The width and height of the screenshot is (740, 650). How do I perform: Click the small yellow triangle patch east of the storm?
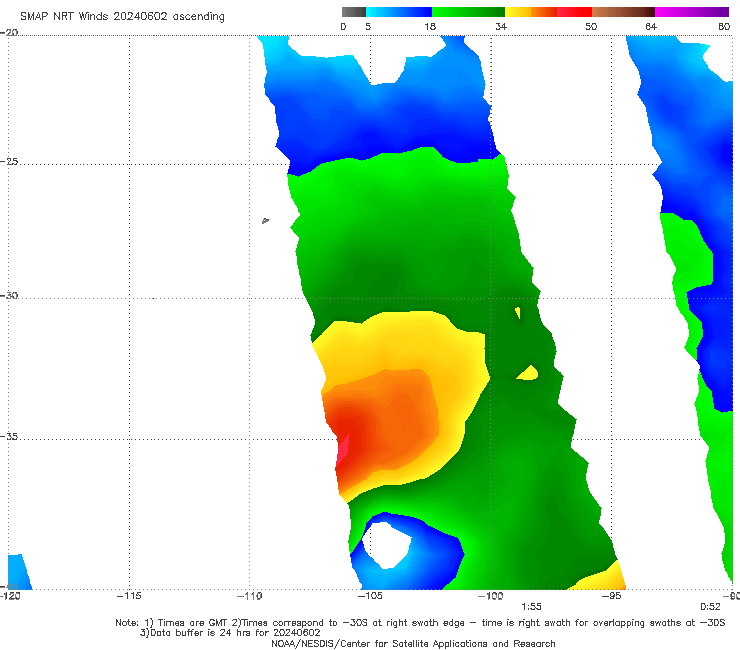[528, 373]
